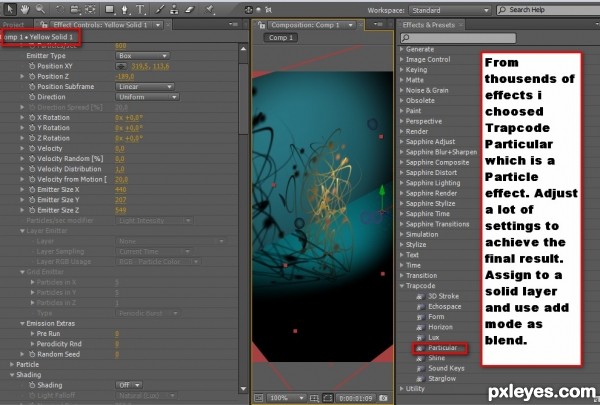Select the 3D Stroke effect
The height and width of the screenshot is (405, 600).
pyautogui.click(x=443, y=296)
